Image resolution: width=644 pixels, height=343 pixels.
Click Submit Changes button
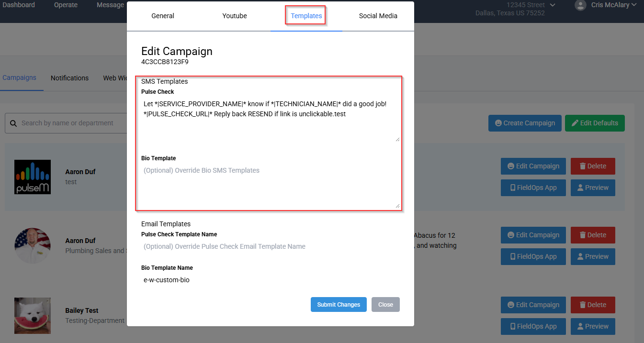click(x=339, y=305)
